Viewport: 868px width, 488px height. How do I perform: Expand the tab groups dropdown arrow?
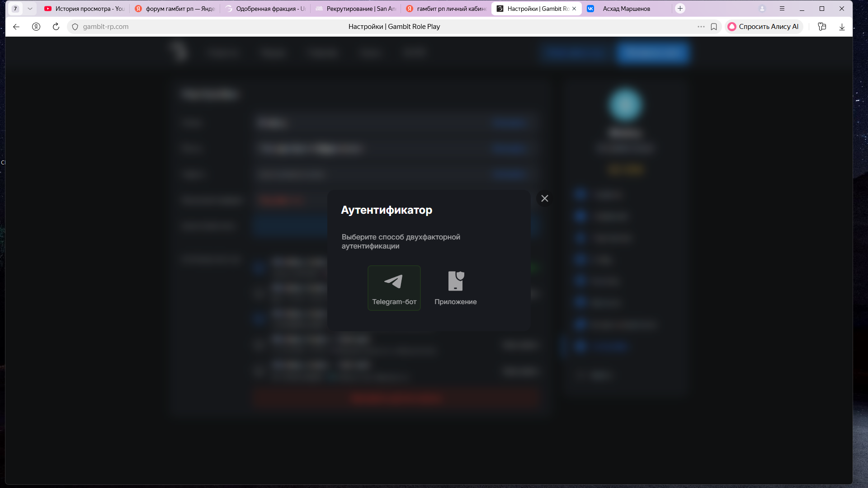tap(30, 9)
